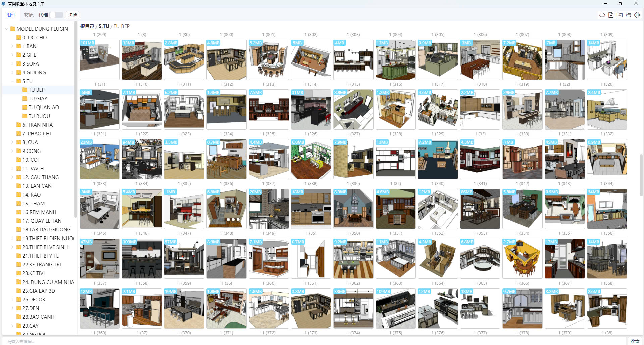The image size is (644, 345).
Task: Collapse the 5.TU tree folder
Action: pos(12,81)
